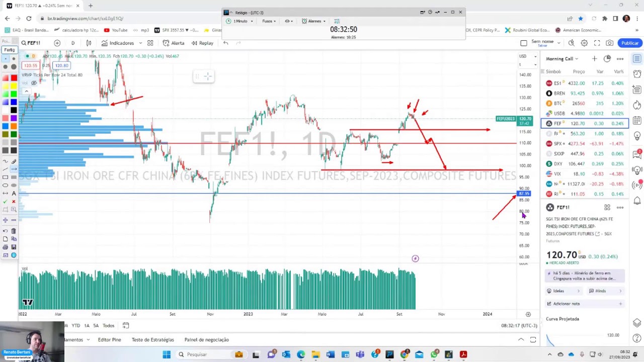
Task: Open the Ideias link in details panel
Action: (x=563, y=291)
